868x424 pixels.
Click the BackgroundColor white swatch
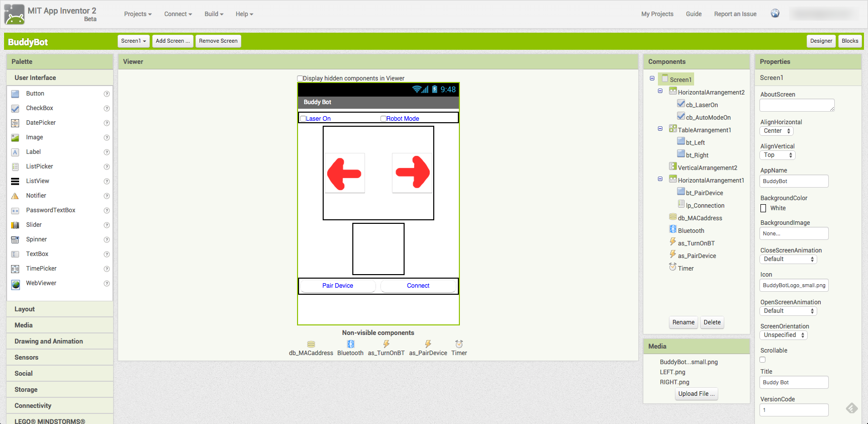(x=763, y=208)
